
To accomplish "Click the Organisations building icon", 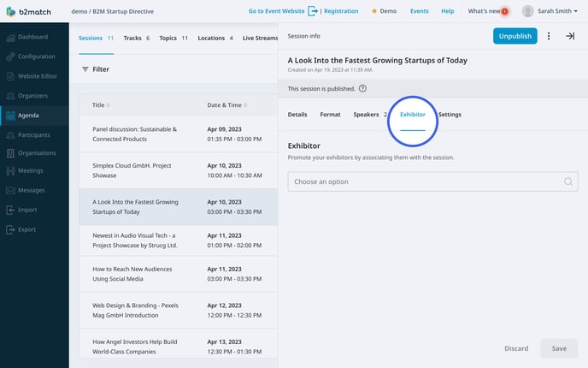I will point(10,153).
